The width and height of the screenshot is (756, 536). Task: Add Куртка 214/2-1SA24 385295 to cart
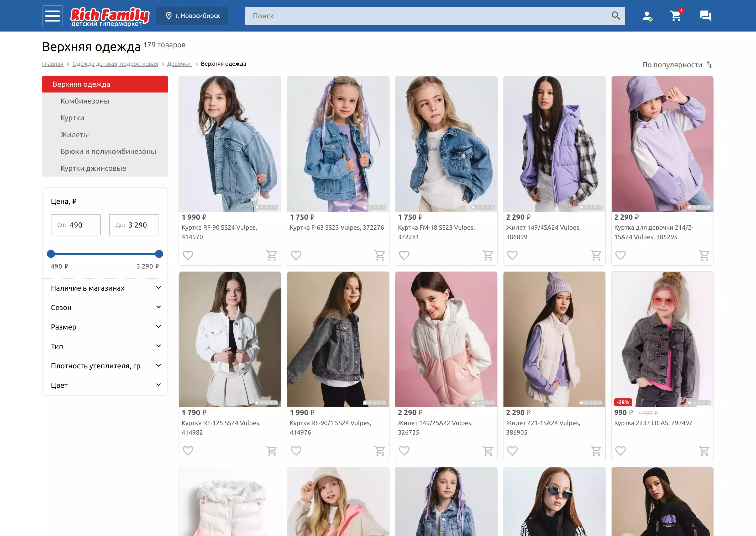[704, 255]
